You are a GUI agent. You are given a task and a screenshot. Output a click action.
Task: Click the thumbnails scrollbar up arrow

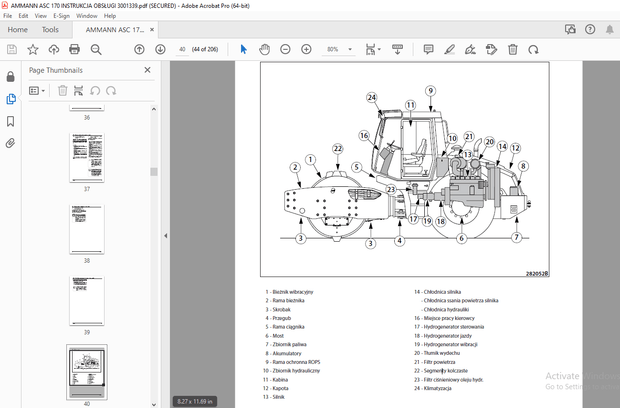[154, 109]
